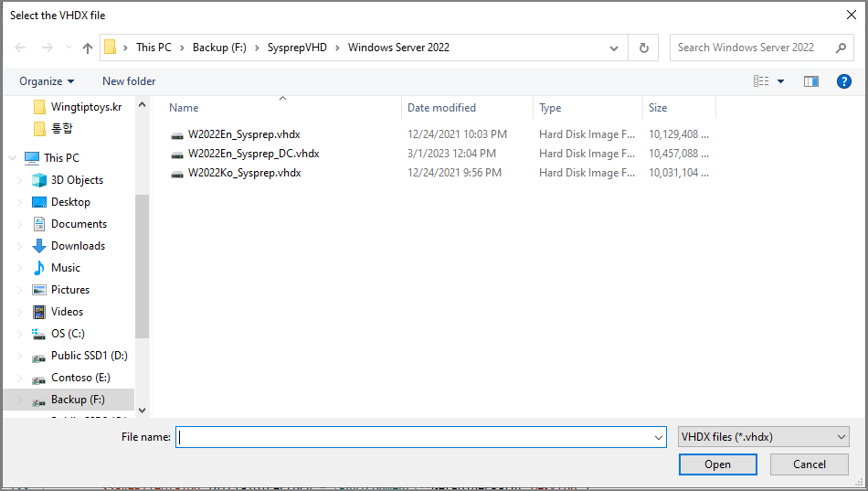Expand the chevron after Backup (F:) breadcrumb

(x=257, y=48)
